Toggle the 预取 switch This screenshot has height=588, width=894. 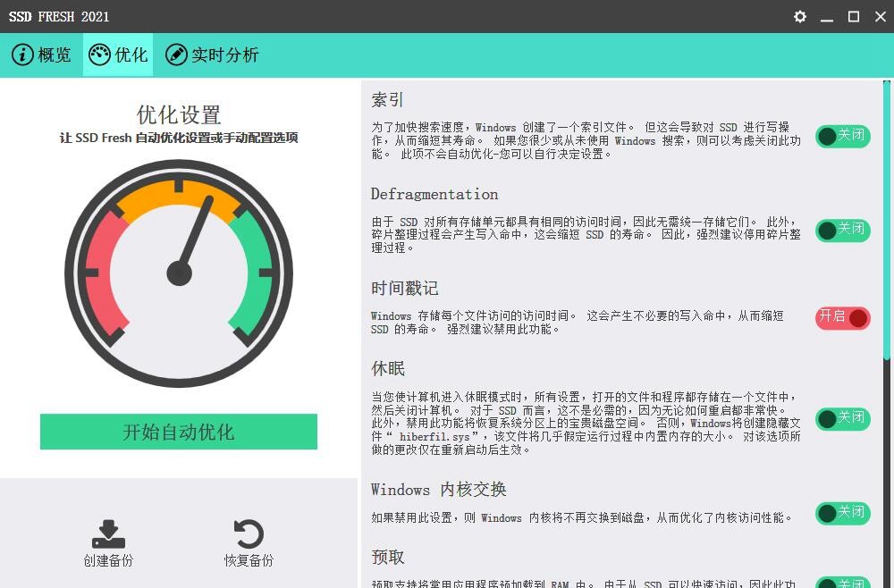click(843, 583)
